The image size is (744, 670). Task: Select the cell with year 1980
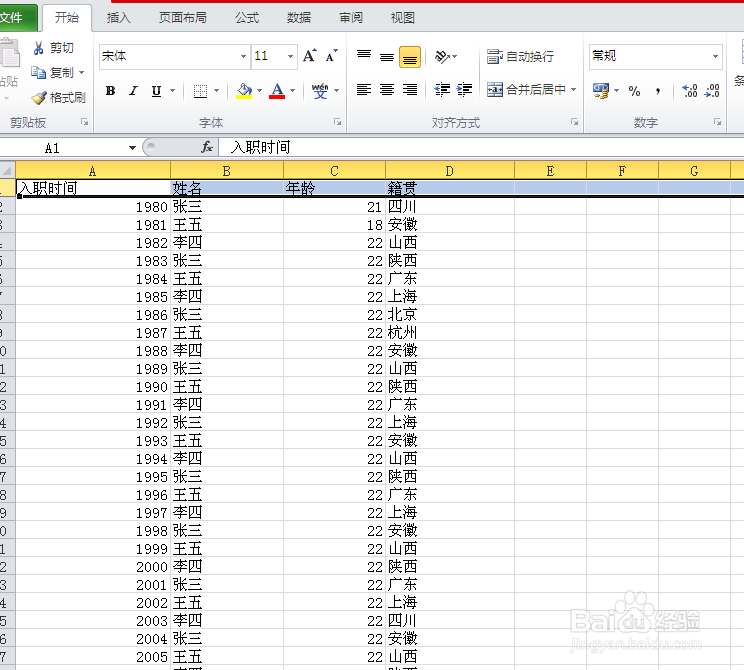(x=93, y=207)
